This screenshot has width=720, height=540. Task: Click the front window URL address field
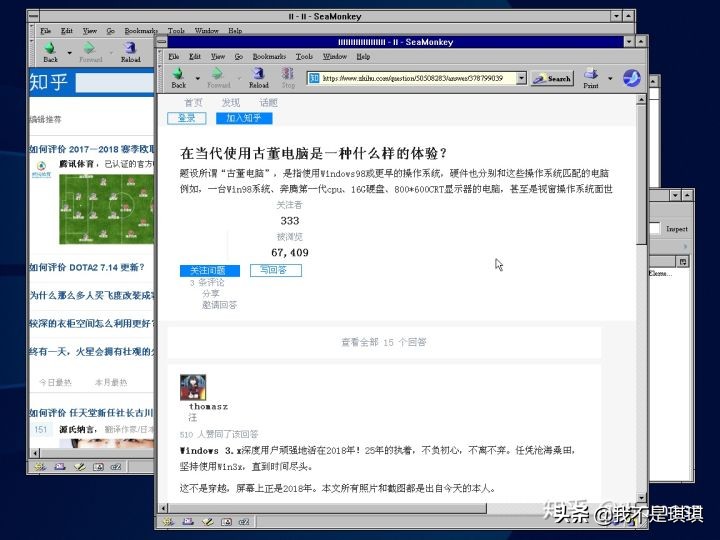[x=418, y=79]
